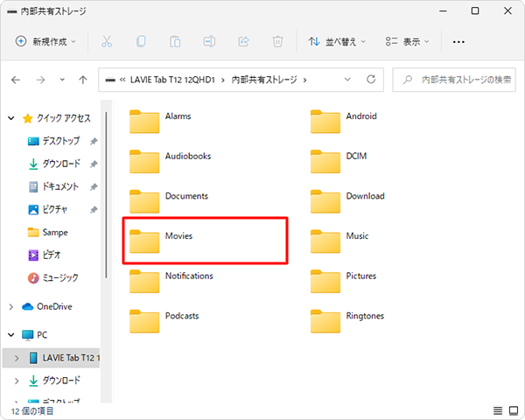
Task: Open the 並べ替え sort dropdown
Action: pos(337,41)
